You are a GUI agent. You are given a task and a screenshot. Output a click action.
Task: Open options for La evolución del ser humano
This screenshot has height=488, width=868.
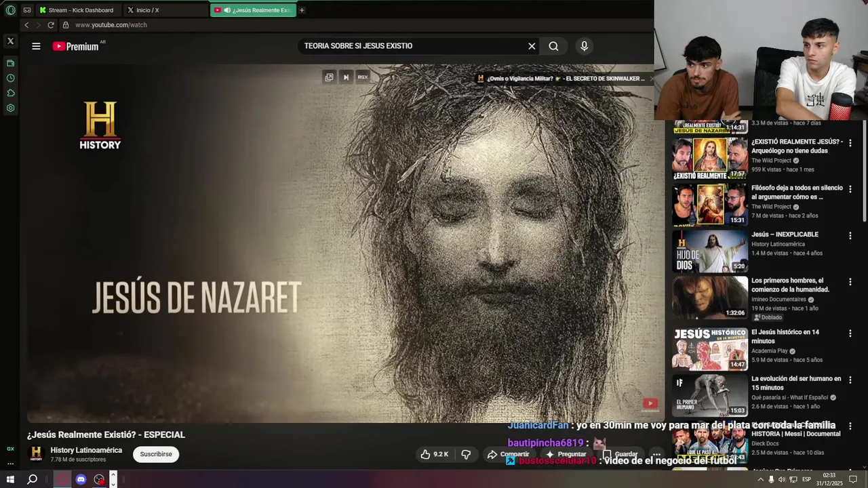pos(850,380)
